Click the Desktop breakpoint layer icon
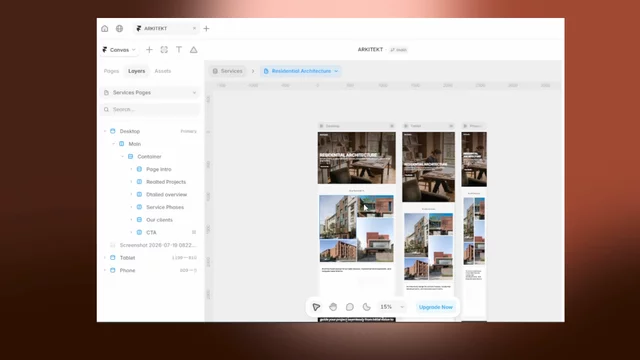The height and width of the screenshot is (360, 640). (x=113, y=131)
